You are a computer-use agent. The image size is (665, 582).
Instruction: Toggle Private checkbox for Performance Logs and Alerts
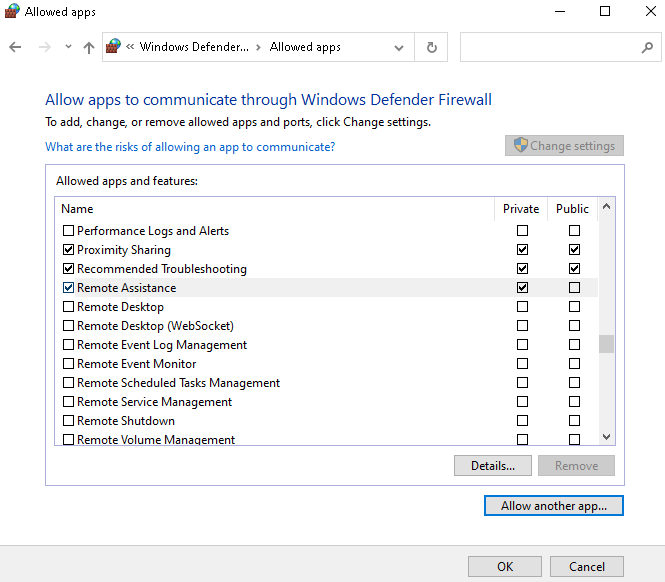(522, 230)
